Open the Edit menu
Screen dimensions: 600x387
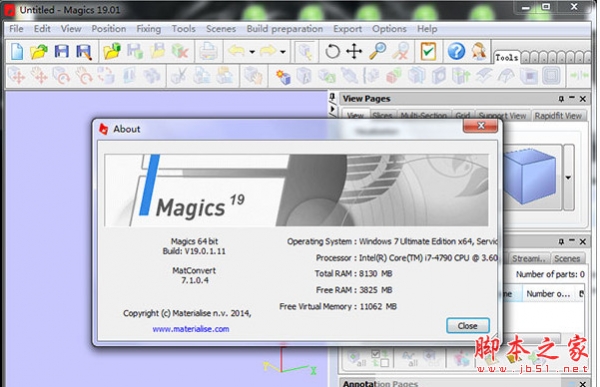pos(42,29)
